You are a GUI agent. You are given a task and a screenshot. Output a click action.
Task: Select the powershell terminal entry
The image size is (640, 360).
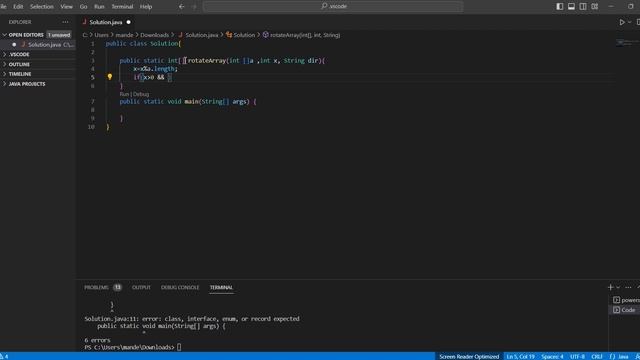[626, 300]
